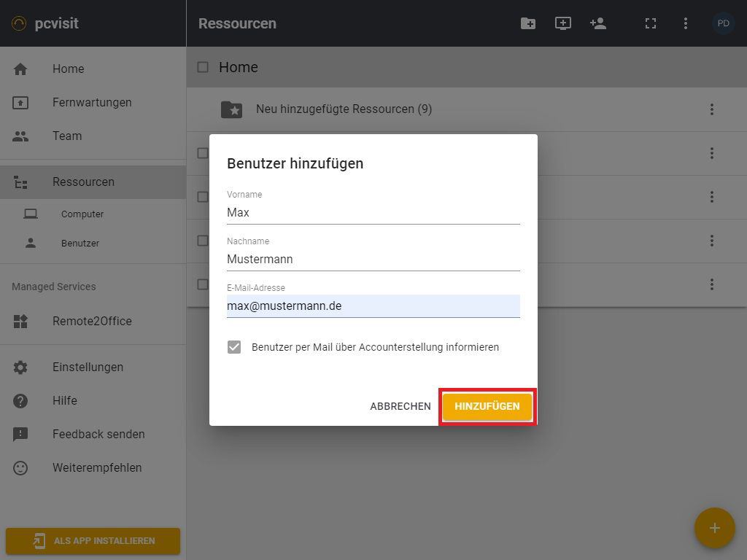Select Benutzer under Ressourcen
The width and height of the screenshot is (747, 560).
[x=80, y=243]
